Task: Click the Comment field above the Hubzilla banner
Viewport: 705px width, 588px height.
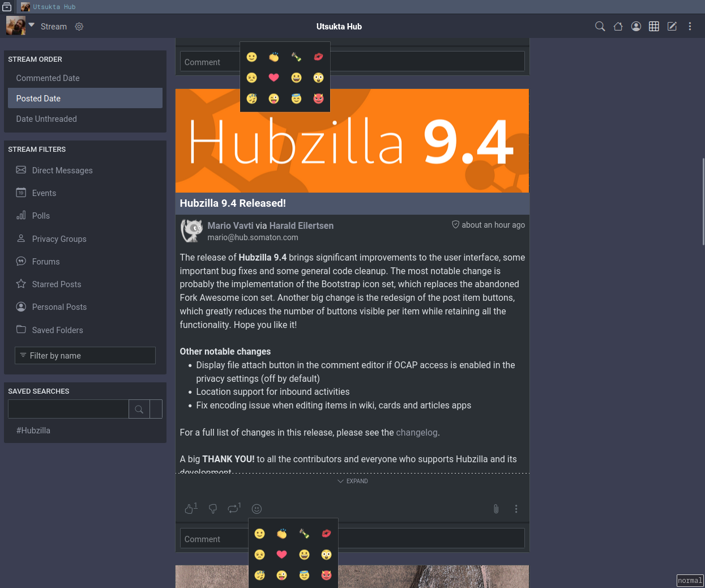Action: (352, 62)
